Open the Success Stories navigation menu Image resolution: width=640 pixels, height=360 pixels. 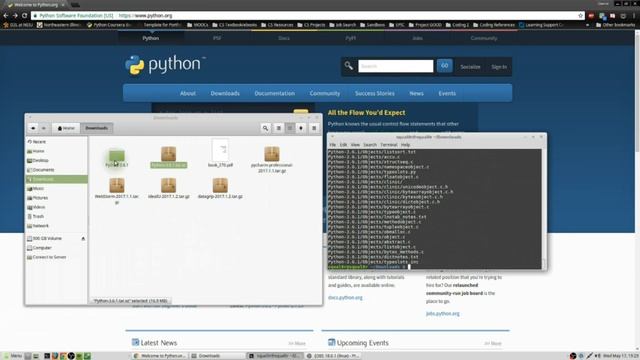click(375, 93)
